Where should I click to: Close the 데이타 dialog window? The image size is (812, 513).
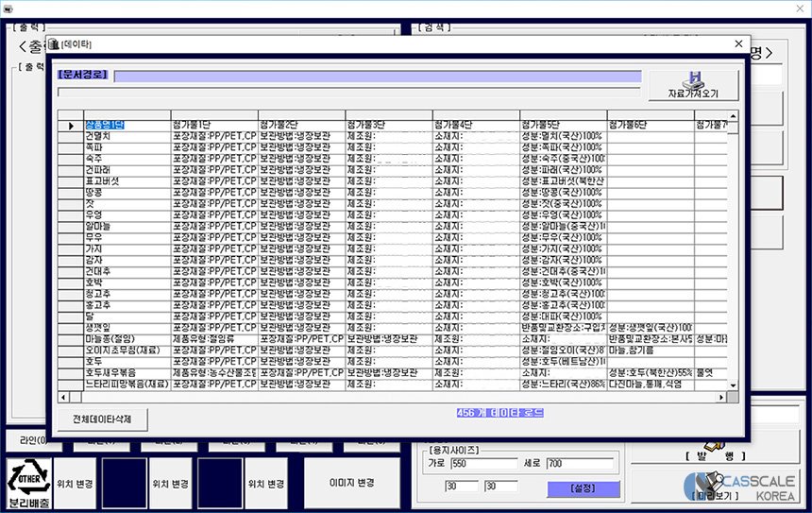738,43
